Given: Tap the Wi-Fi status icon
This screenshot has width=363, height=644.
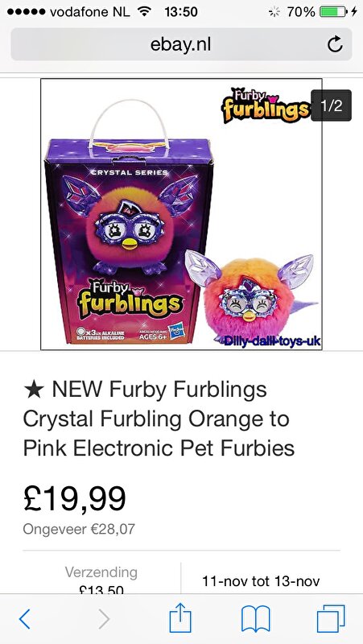Looking at the screenshot, I should coord(143,12).
